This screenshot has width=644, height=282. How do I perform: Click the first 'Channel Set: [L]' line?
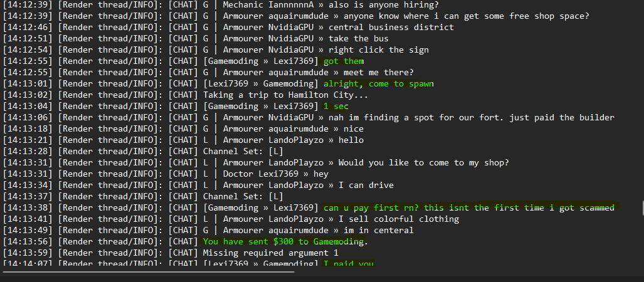[x=143, y=152]
